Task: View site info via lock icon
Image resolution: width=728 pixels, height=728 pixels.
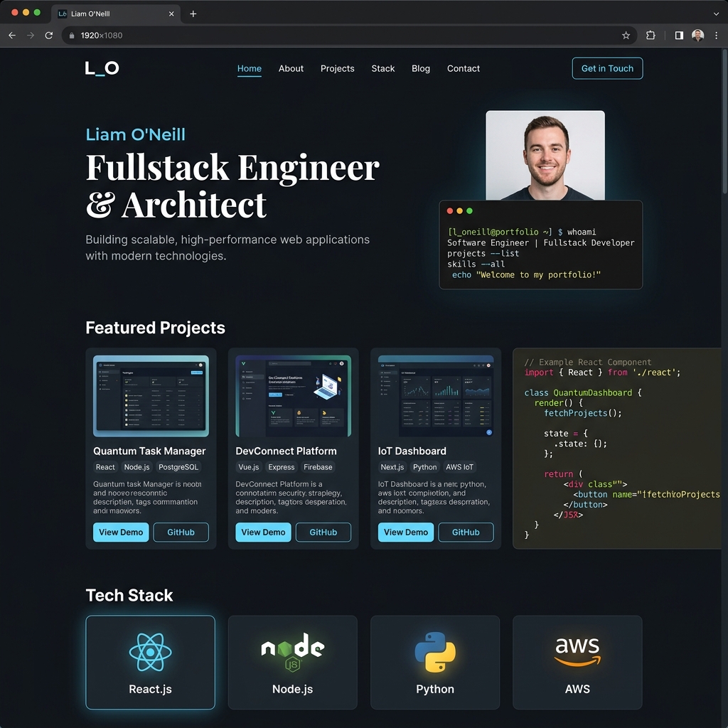Action: click(72, 36)
